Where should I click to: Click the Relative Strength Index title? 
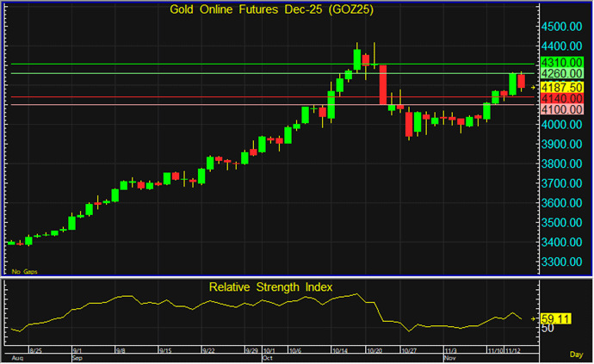tap(270, 287)
